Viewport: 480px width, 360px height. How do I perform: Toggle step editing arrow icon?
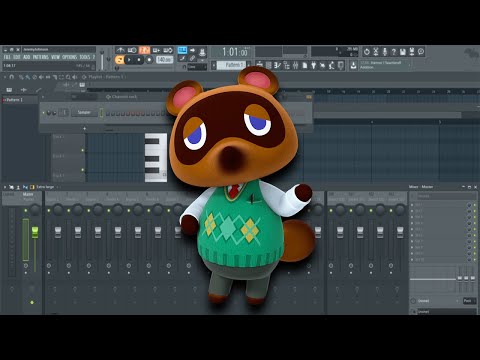(x=192, y=50)
